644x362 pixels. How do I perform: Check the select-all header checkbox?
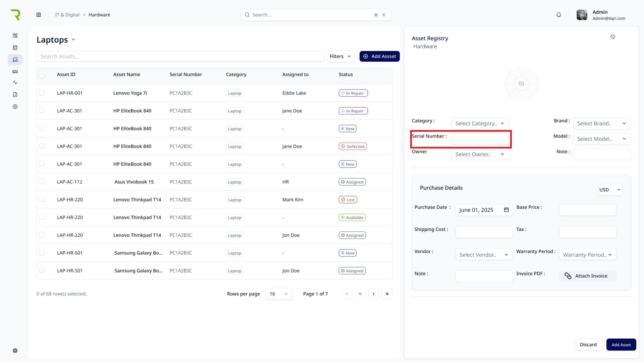point(42,76)
